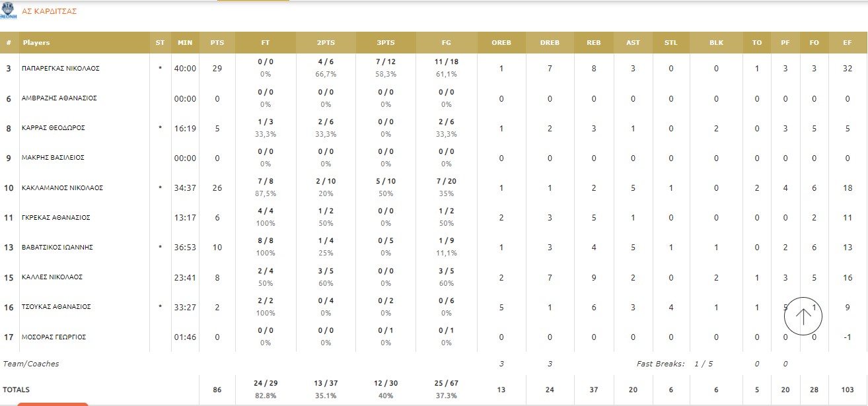The height and width of the screenshot is (406, 868).
Task: Click the scroll-to-top arrow icon
Action: pyautogui.click(x=803, y=316)
